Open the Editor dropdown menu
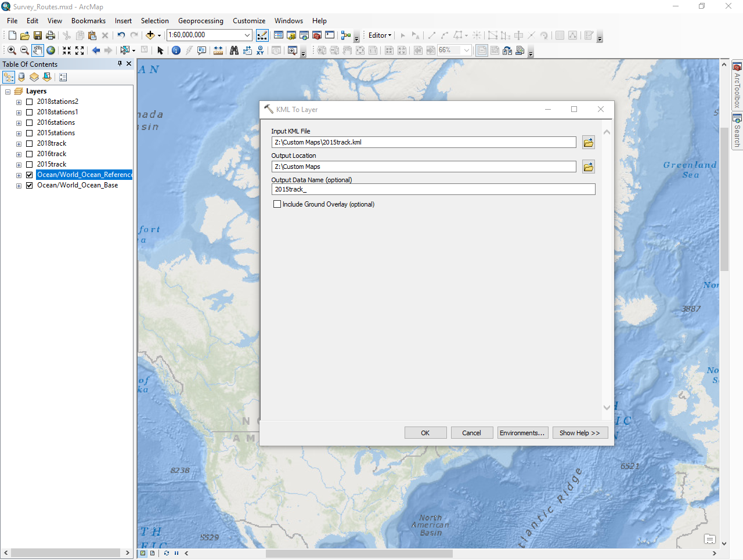Screen dimensions: 743x560 pyautogui.click(x=380, y=35)
